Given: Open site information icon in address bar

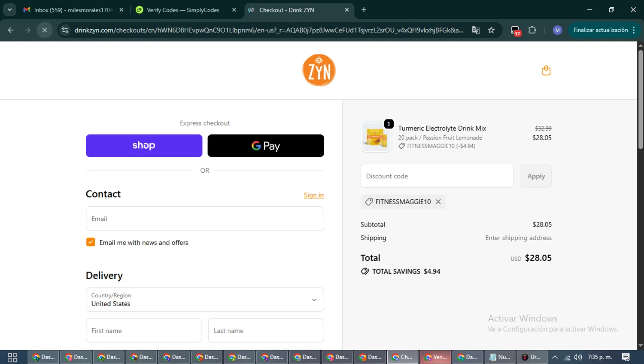Looking at the screenshot, I should click(65, 30).
